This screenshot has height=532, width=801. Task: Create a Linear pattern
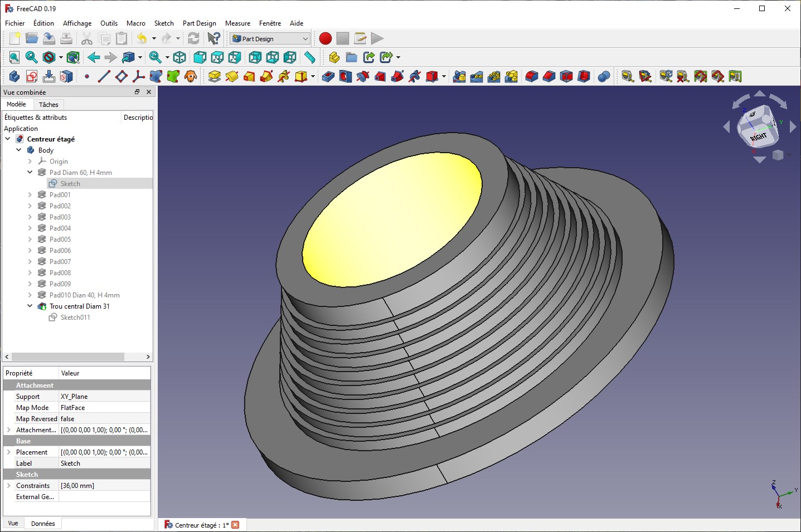pyautogui.click(x=477, y=76)
